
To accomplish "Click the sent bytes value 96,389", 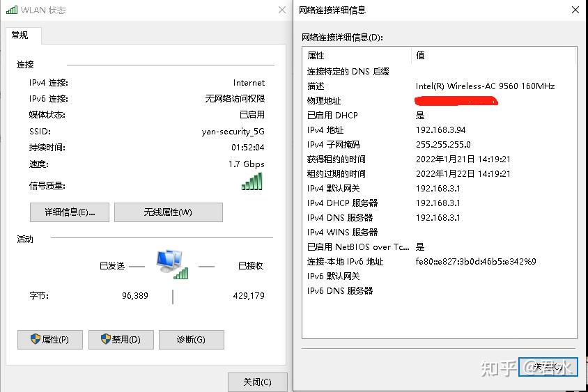I will click(135, 296).
